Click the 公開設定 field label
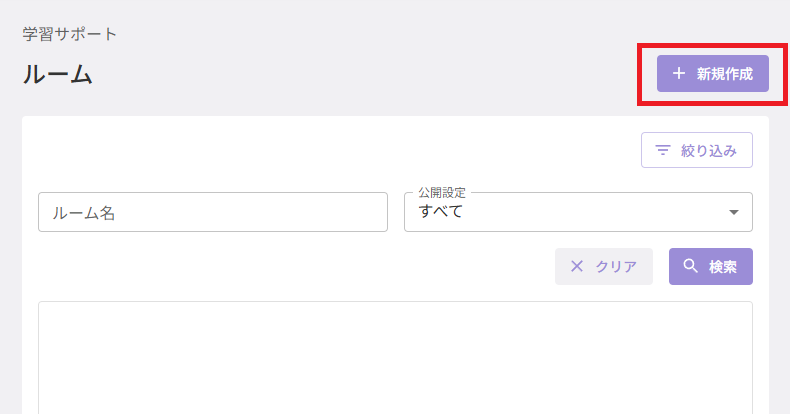Viewport: 790px width, 414px height. pyautogui.click(x=442, y=192)
